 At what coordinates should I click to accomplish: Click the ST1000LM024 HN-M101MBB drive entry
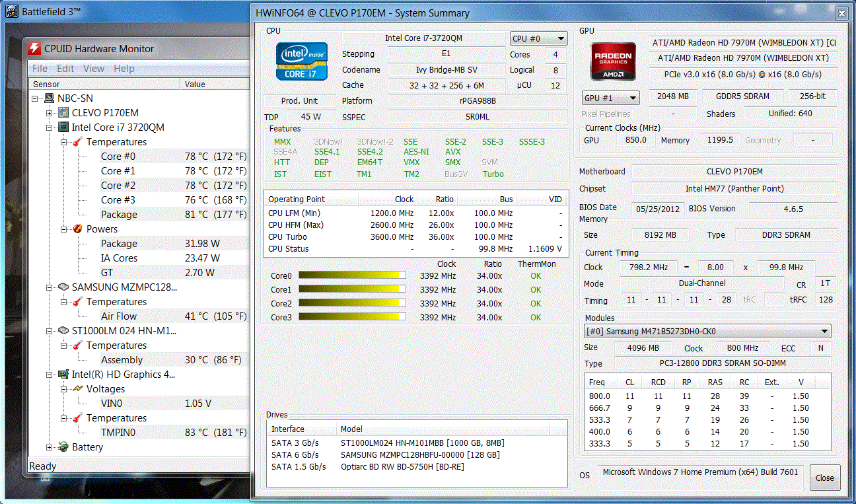coord(415,443)
